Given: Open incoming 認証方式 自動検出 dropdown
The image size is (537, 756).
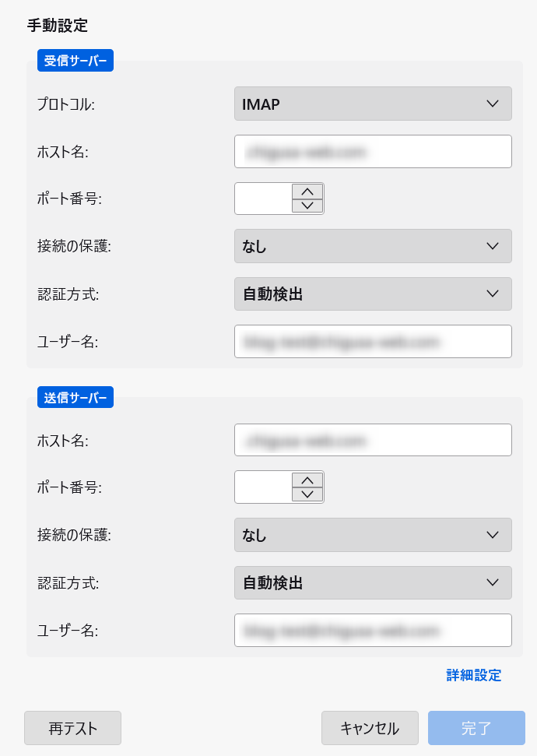Looking at the screenshot, I should click(x=373, y=294).
